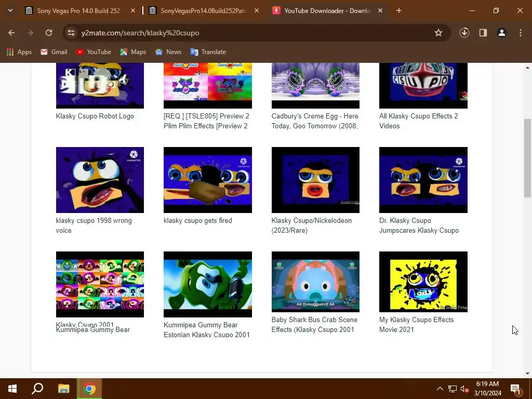Bookmark this page with the star icon
This screenshot has width=532, height=399.
click(x=438, y=33)
